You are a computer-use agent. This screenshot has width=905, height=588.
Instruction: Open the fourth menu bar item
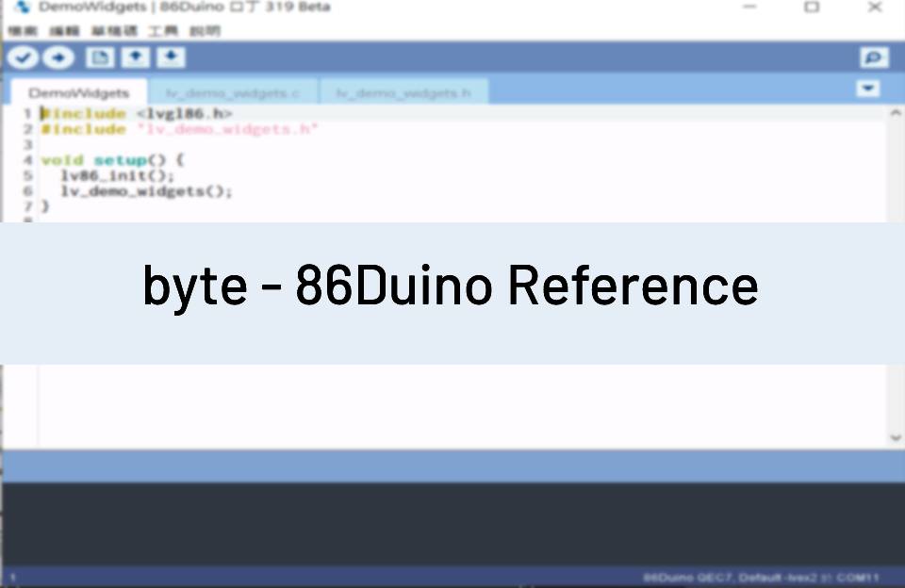pos(163,31)
